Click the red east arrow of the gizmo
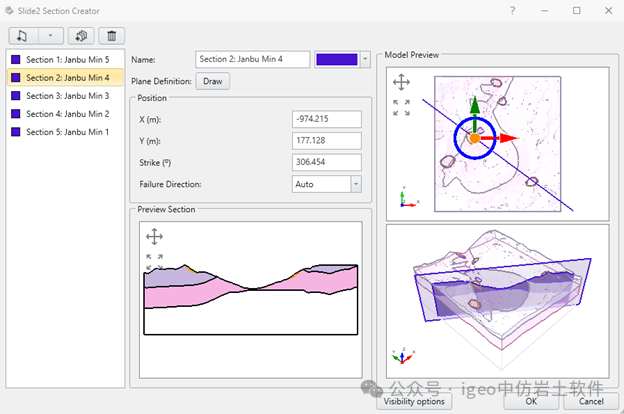This screenshot has width=624, height=414. point(509,138)
